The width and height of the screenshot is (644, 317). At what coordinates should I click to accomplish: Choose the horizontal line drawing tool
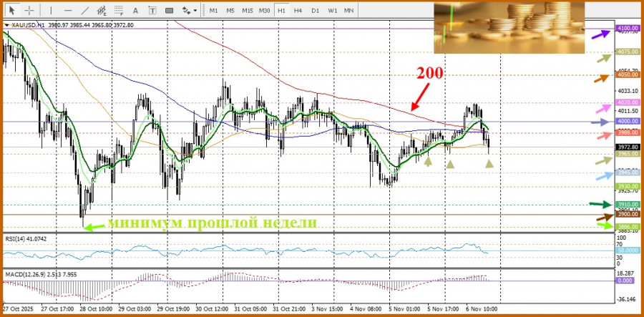pos(67,10)
